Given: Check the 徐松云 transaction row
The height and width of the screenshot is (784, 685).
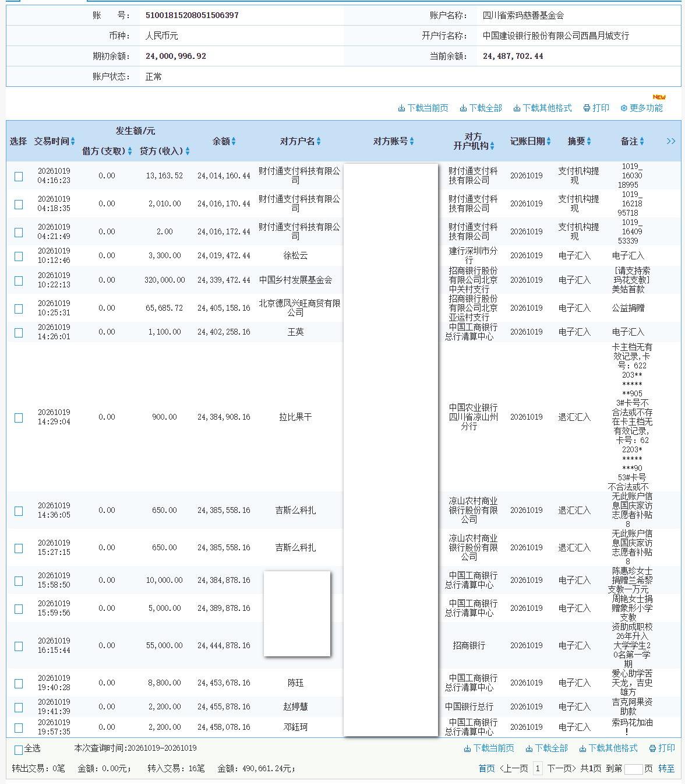Looking at the screenshot, I should click(19, 256).
